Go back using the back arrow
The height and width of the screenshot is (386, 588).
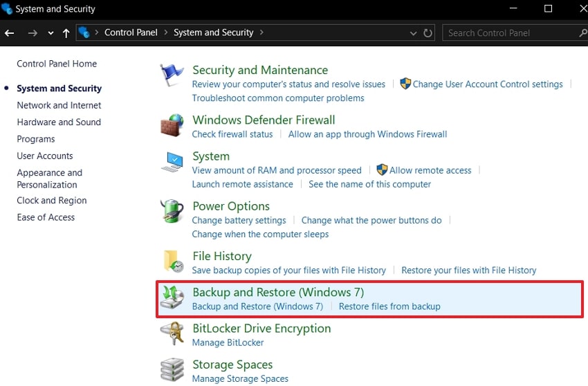pos(10,33)
